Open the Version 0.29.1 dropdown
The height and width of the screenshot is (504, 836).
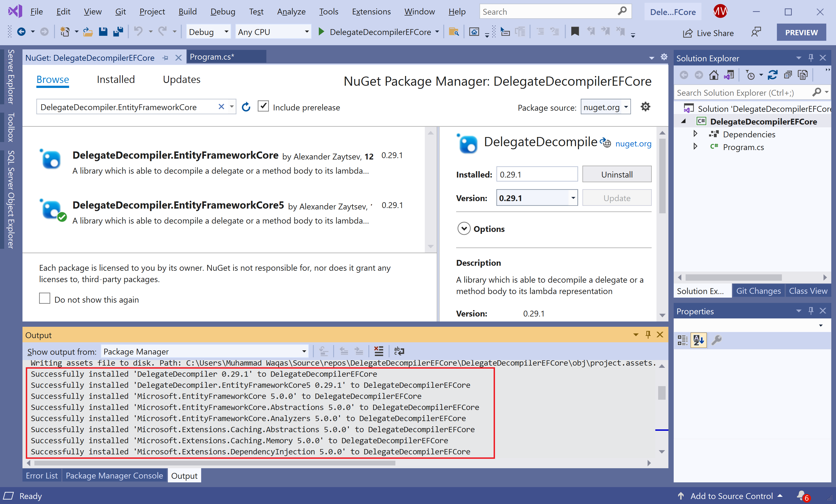point(573,198)
